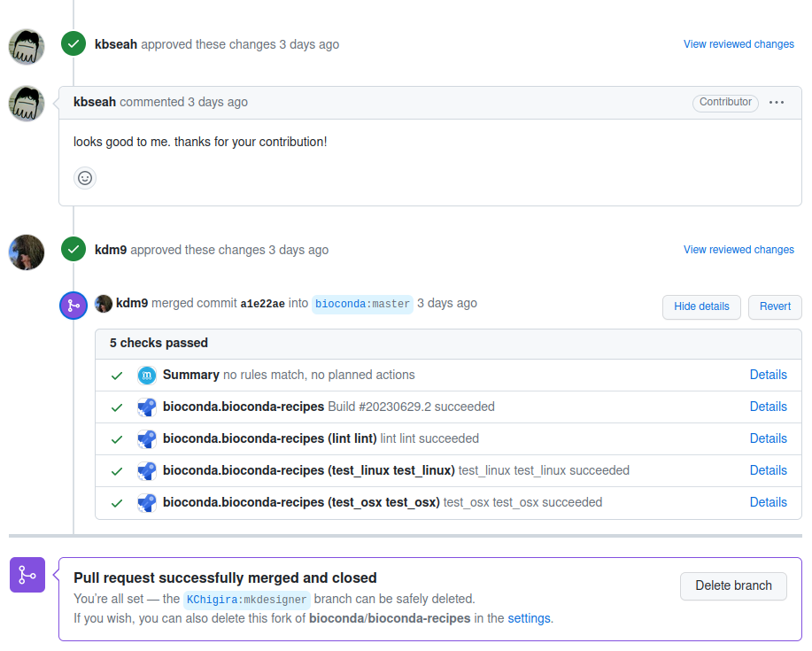Click the Mergify Summary check icon
The width and height of the screenshot is (812, 651).
point(147,376)
